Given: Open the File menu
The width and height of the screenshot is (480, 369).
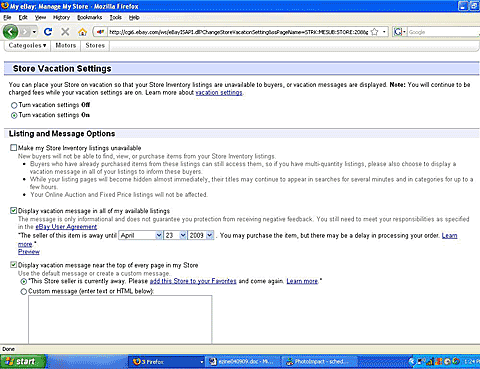Looking at the screenshot, I should coord(7,17).
